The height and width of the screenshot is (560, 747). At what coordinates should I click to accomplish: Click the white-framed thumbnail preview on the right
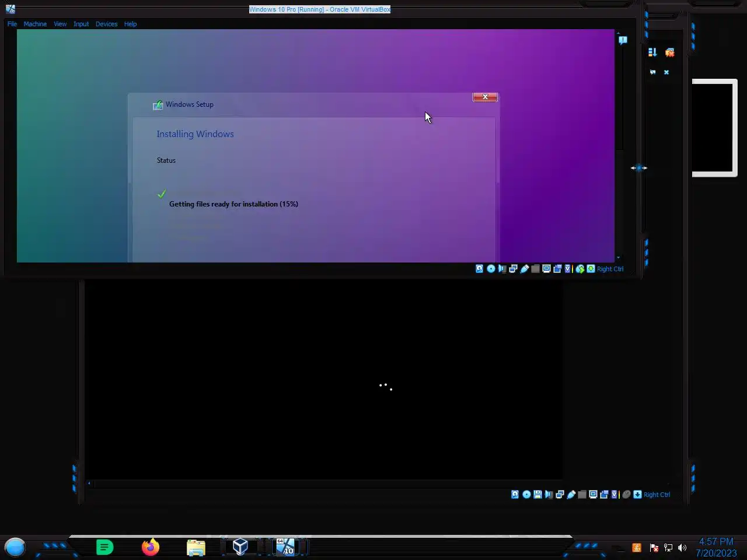click(x=715, y=128)
